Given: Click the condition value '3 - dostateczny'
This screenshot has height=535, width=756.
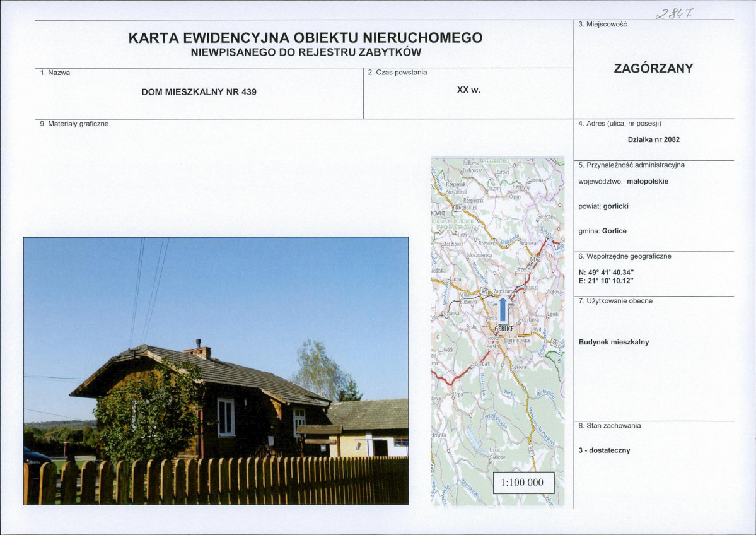Looking at the screenshot, I should coord(605,450).
